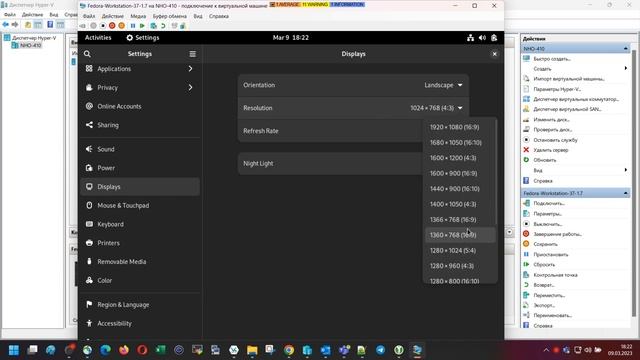Pause the VM with the toolbar pause icon
This screenshot has width=640, height=360.
click(x=133, y=26)
